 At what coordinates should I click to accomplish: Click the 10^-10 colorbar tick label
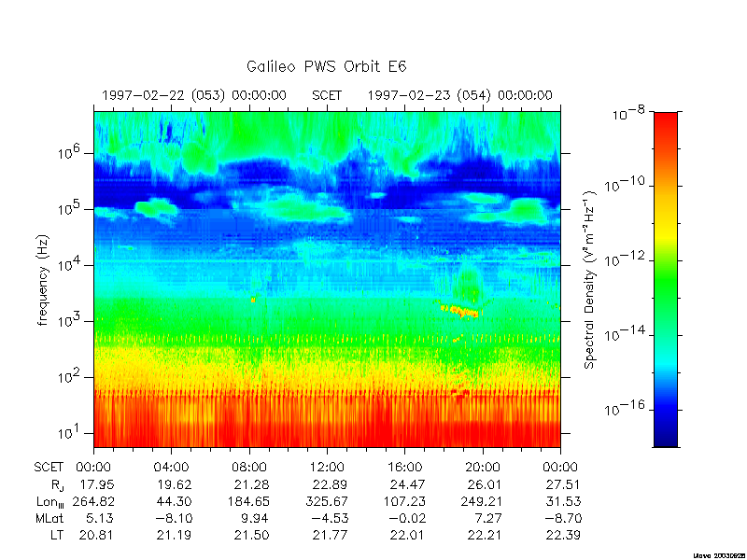click(625, 184)
